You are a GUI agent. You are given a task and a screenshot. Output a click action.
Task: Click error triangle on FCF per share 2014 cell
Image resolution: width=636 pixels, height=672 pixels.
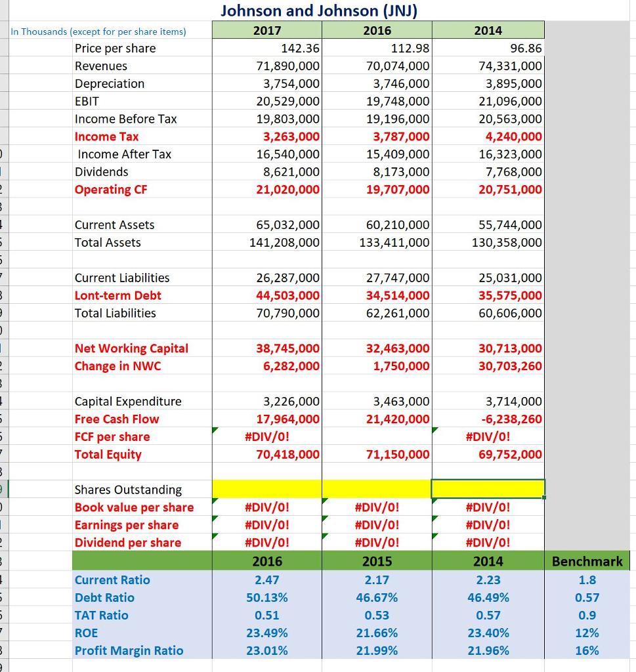click(x=435, y=430)
